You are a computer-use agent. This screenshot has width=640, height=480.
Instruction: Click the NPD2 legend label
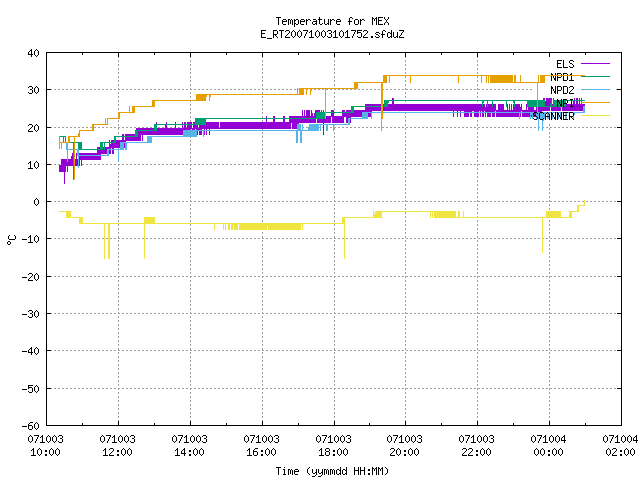(562, 90)
